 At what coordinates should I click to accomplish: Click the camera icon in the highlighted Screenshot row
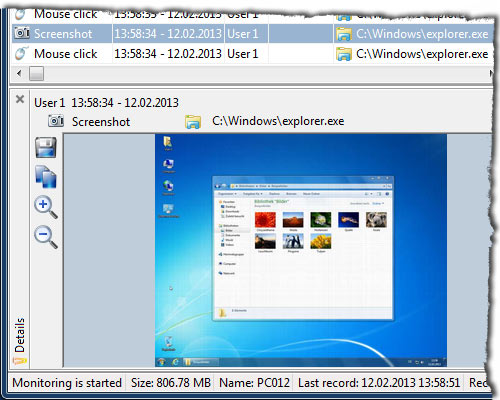(x=22, y=33)
